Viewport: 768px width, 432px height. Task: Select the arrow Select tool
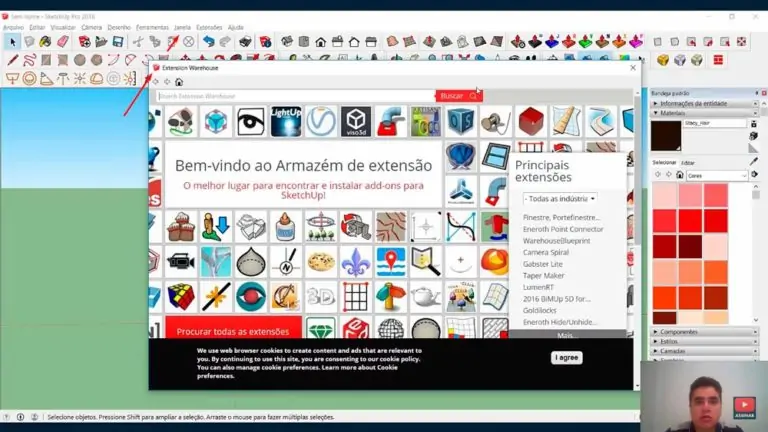(12, 42)
